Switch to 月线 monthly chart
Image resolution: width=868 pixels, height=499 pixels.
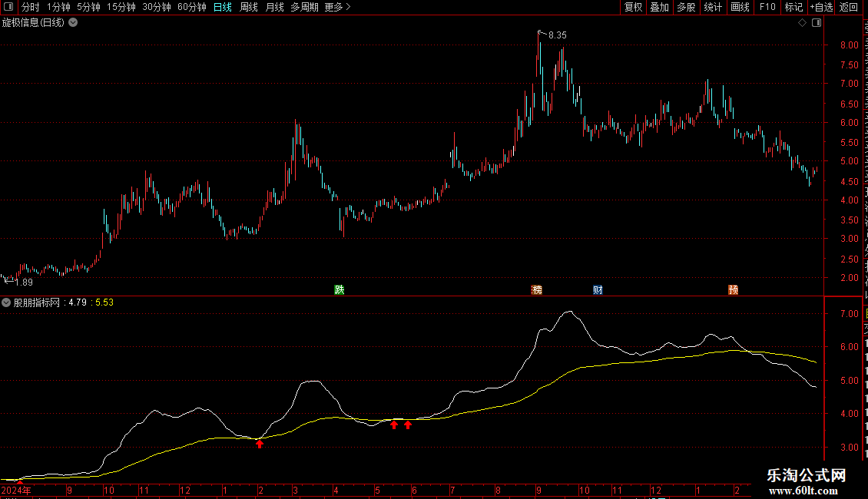(274, 7)
